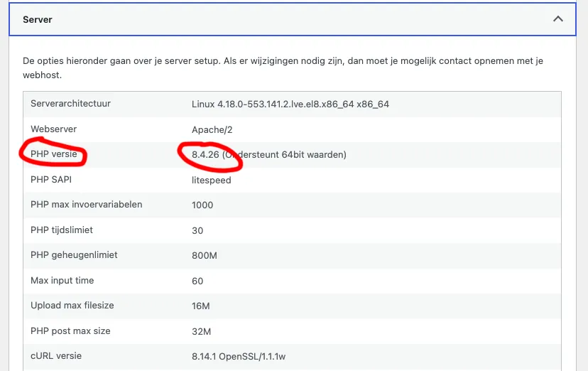Click the server setup description paragraph
The image size is (588, 371).
pyautogui.click(x=283, y=68)
